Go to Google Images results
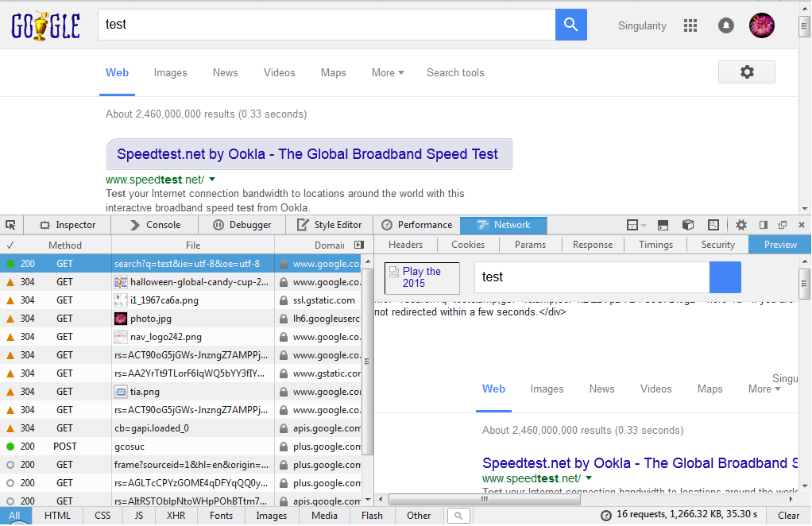Viewport: 812px width, 526px height. (170, 72)
